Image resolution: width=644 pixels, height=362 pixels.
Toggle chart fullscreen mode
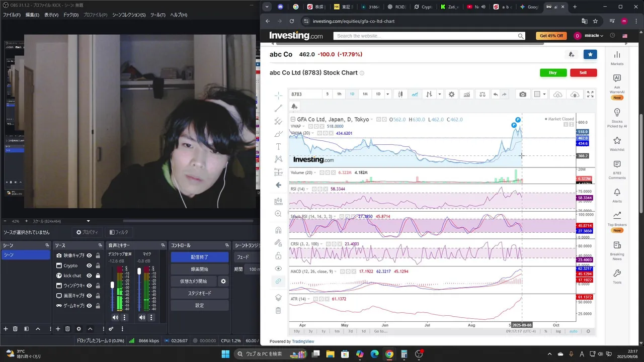[x=590, y=94]
